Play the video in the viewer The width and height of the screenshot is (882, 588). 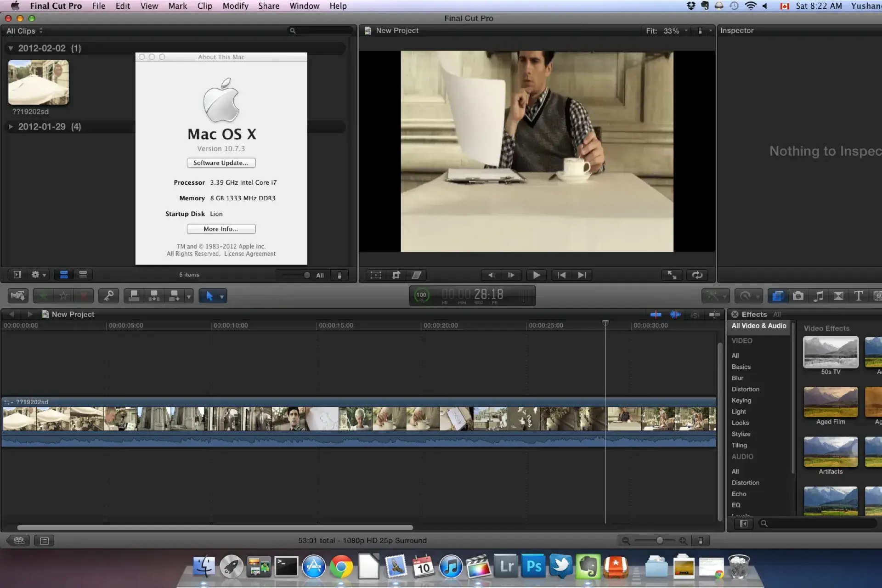(536, 275)
